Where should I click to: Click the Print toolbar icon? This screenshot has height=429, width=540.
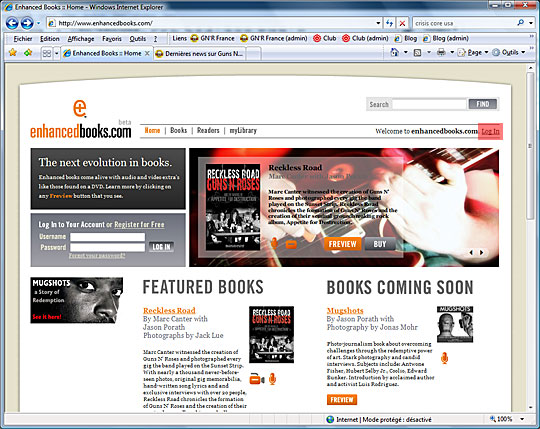tap(441, 53)
